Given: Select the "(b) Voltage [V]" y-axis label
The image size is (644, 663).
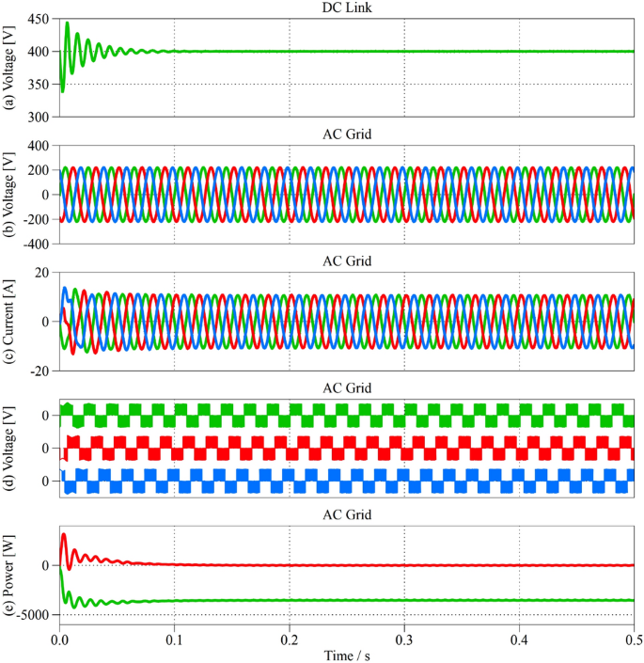Looking at the screenshot, I should [x=10, y=195].
